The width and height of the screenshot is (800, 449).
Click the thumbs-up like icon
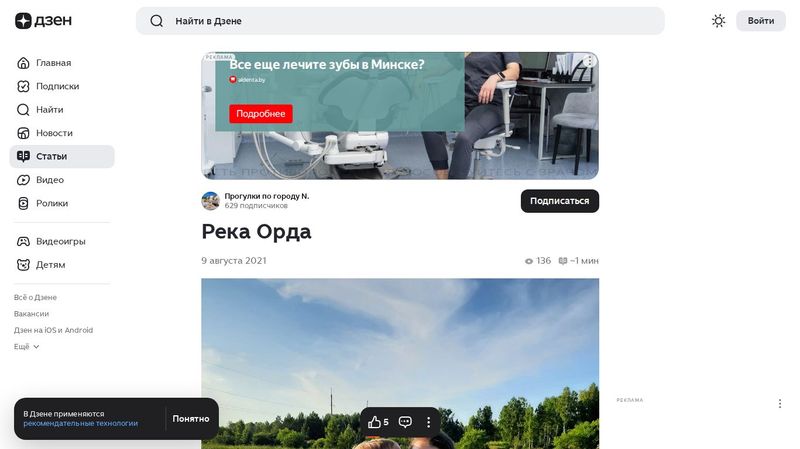tap(374, 422)
